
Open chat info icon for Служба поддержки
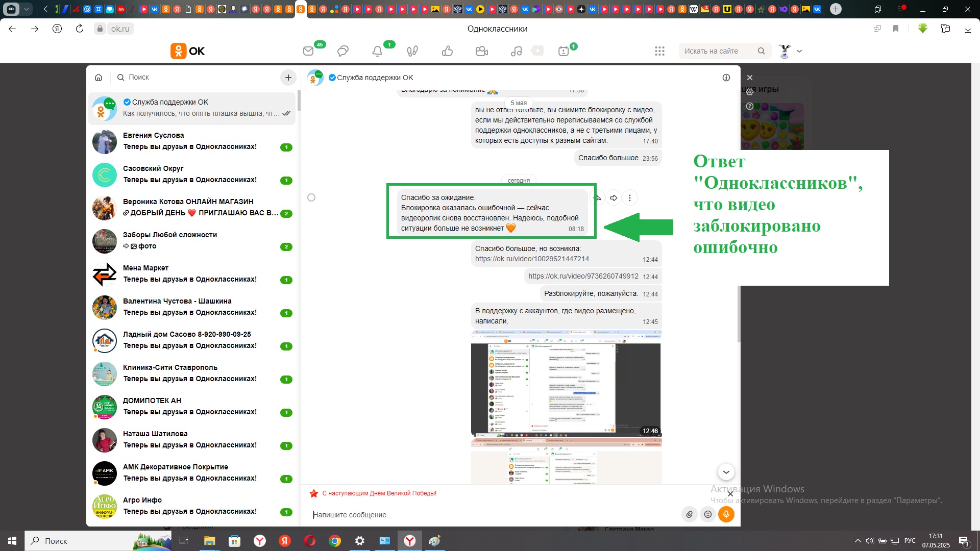(726, 78)
